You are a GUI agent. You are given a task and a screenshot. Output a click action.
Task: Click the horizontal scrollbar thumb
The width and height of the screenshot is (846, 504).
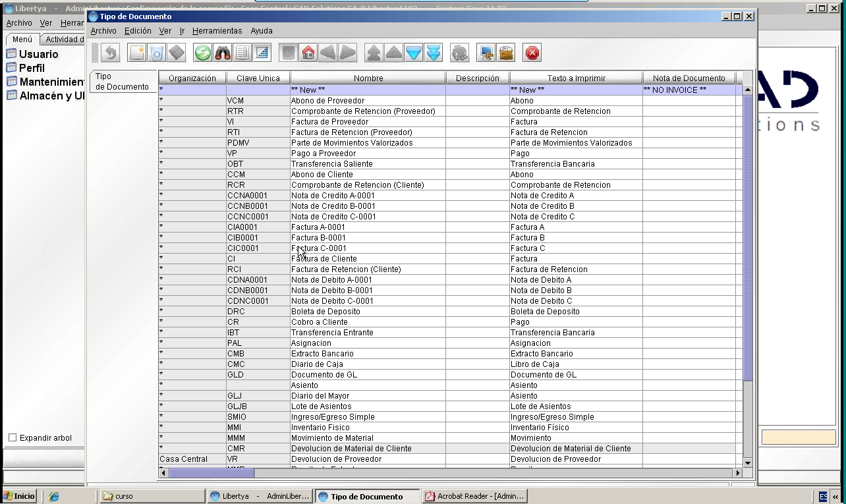(211, 473)
